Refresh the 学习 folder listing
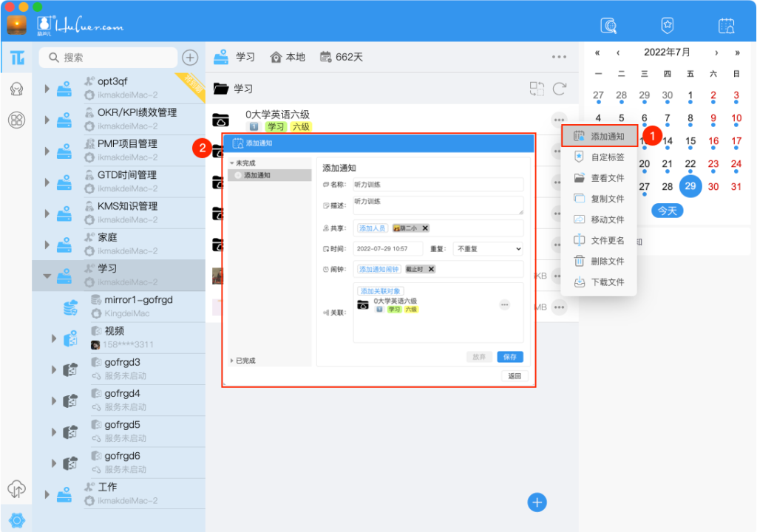 tap(559, 89)
